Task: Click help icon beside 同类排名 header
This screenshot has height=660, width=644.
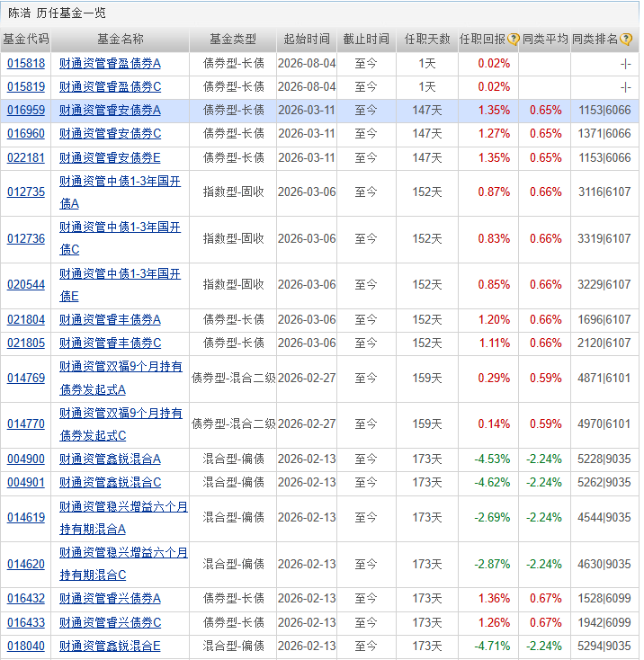Action: [626, 40]
